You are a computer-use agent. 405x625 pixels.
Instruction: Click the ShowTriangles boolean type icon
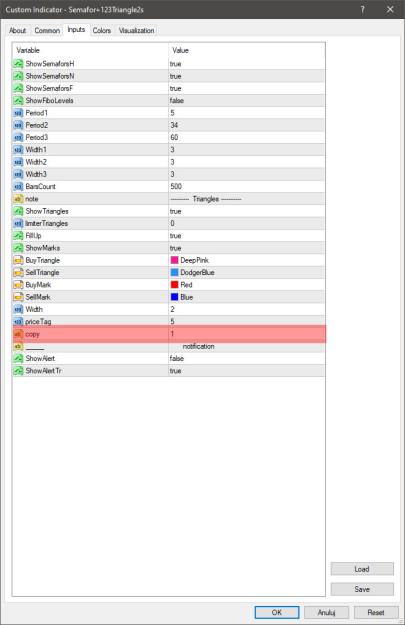point(18,211)
